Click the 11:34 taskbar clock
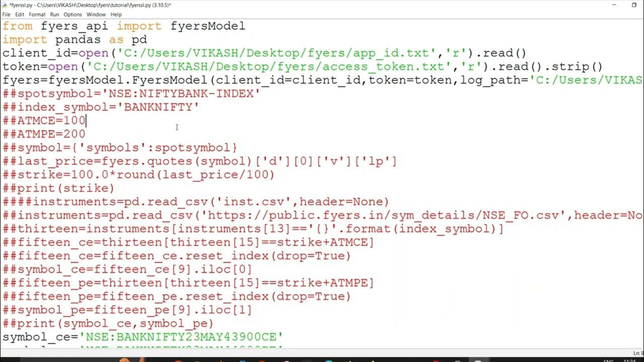Screen dimensions: 644x362 point(630,360)
